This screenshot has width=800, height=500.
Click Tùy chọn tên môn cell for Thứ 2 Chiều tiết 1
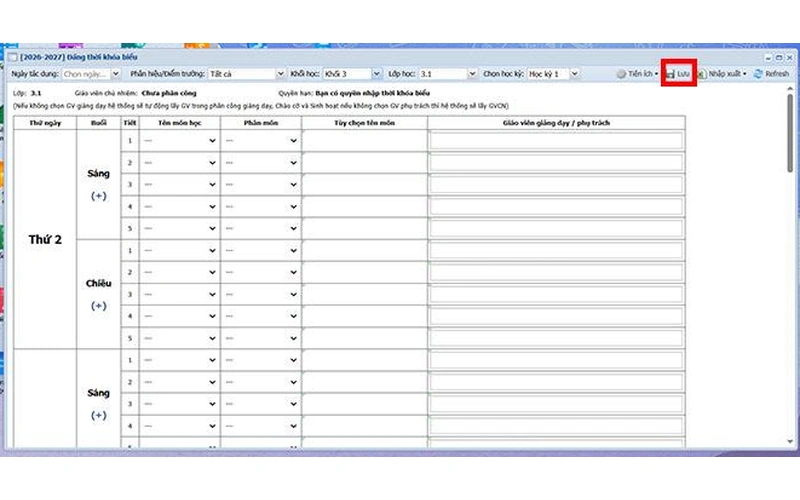(x=364, y=251)
